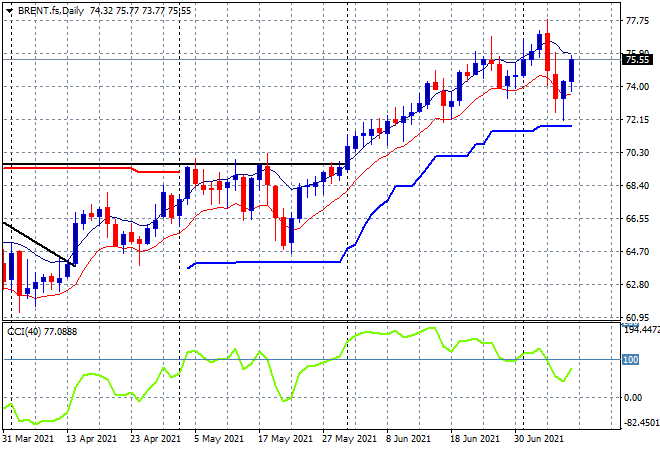Click the triangle arrow beside BRENT.fs title

9,11
